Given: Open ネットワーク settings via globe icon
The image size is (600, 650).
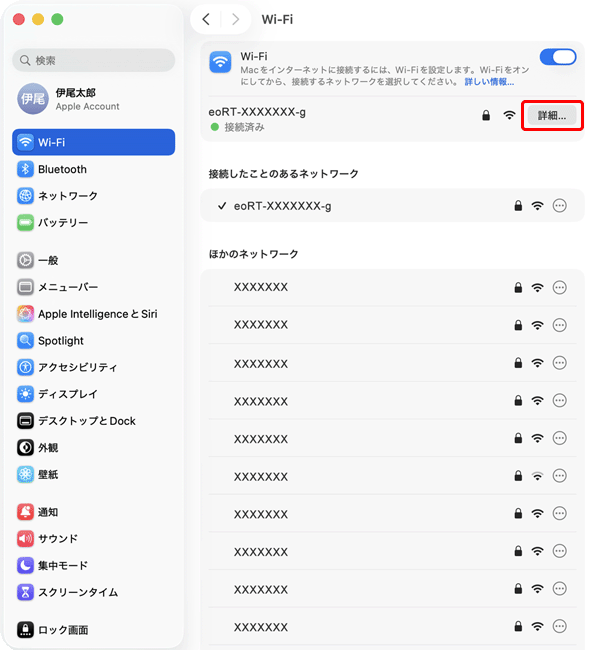Looking at the screenshot, I should click(26, 196).
